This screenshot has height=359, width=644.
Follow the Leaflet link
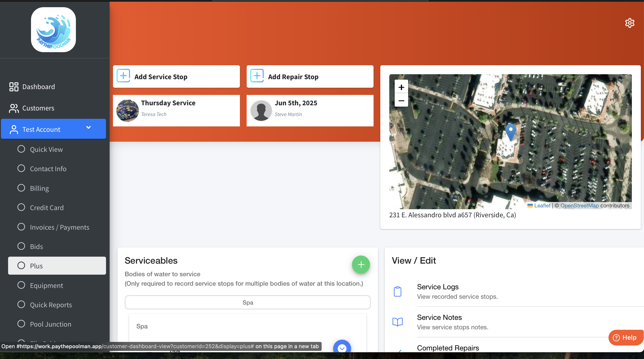tap(542, 206)
